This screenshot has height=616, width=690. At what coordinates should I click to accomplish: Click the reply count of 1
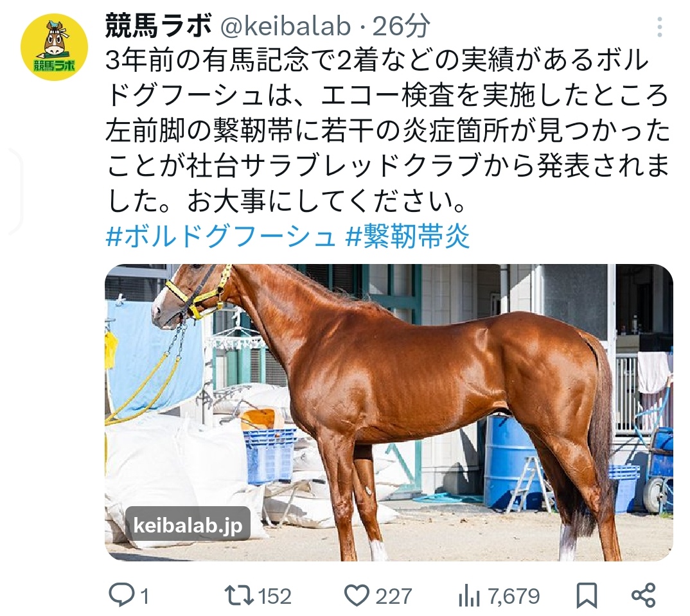click(x=144, y=597)
